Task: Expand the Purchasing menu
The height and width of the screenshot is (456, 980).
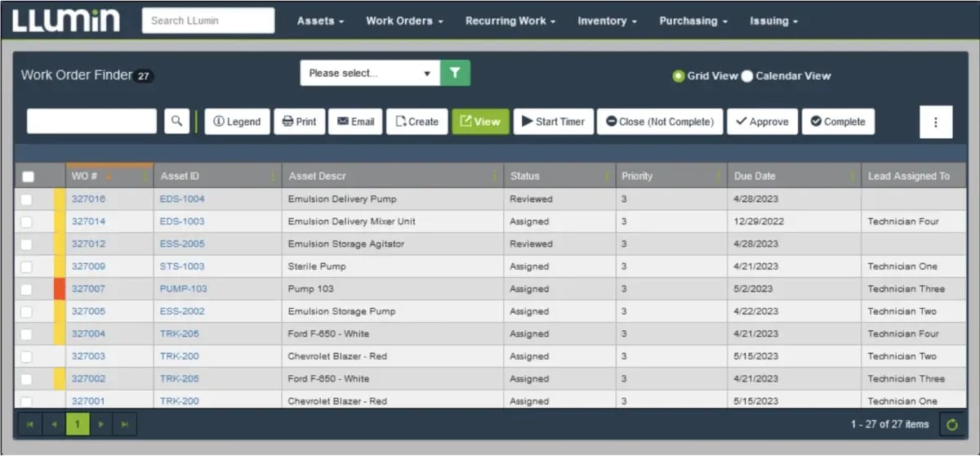Action: 693,20
